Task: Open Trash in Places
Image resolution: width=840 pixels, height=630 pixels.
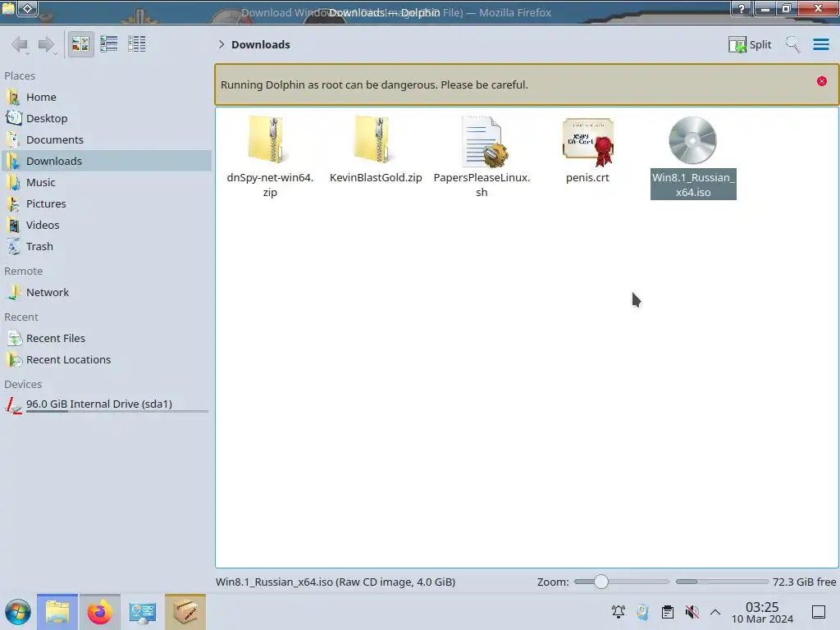Action: coord(107,247)
